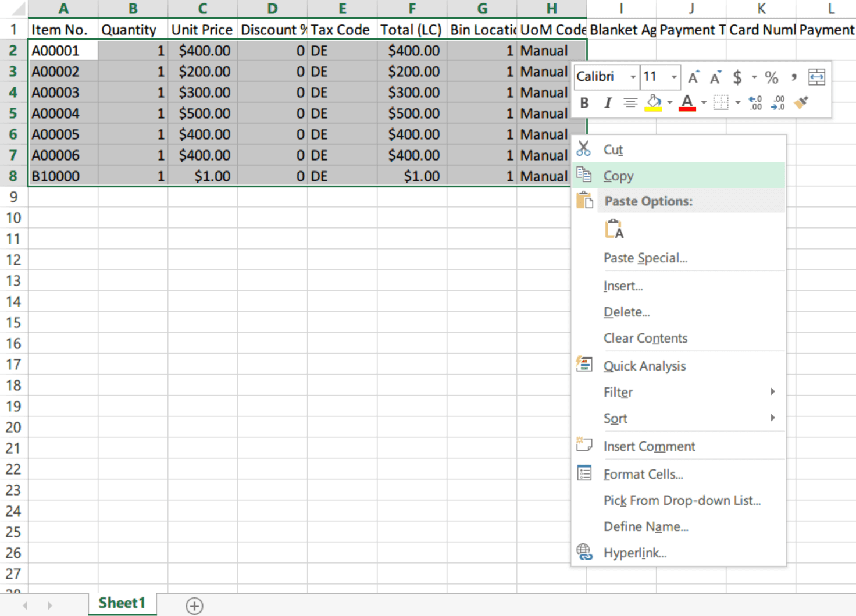Open the font size 11 dropdown
Image resolution: width=856 pixels, height=616 pixels.
click(674, 77)
